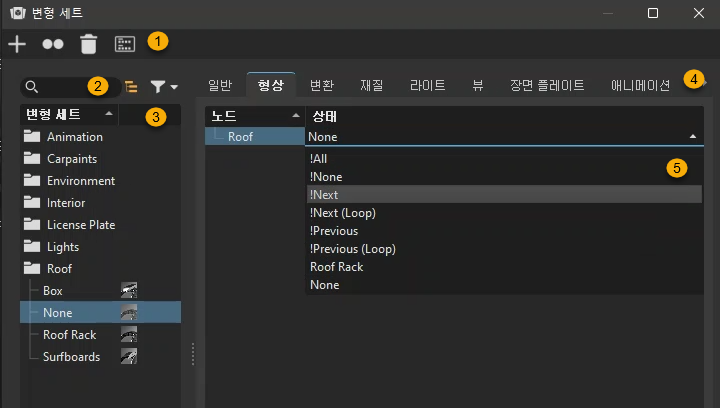The width and height of the screenshot is (720, 408).
Task: Choose !Previous (Loop) option
Action: 504,249
